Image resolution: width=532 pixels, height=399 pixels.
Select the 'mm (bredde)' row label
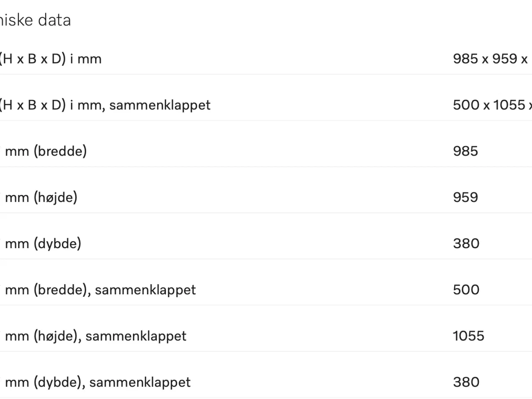(46, 151)
